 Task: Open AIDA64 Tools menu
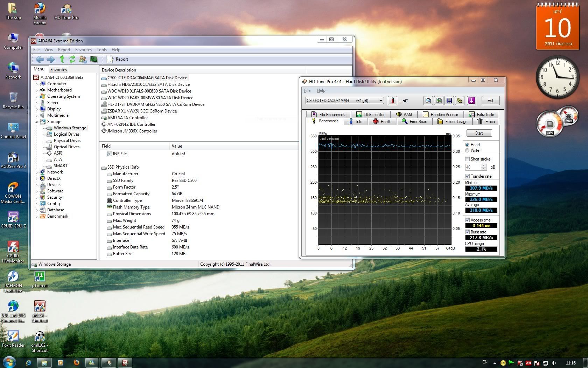coord(101,50)
